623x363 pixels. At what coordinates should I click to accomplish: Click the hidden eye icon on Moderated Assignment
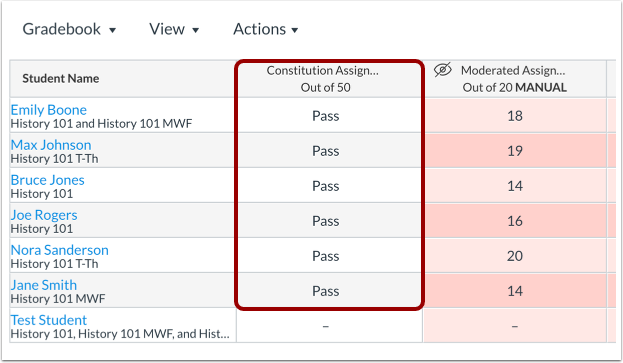pyautogui.click(x=443, y=70)
